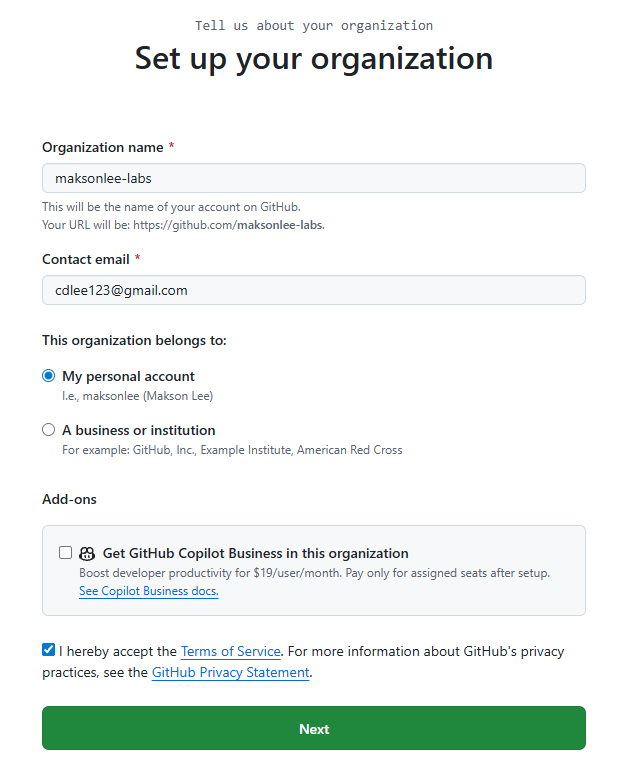The image size is (630, 777).
Task: Choose the business or institution radio button
Action: [x=49, y=430]
